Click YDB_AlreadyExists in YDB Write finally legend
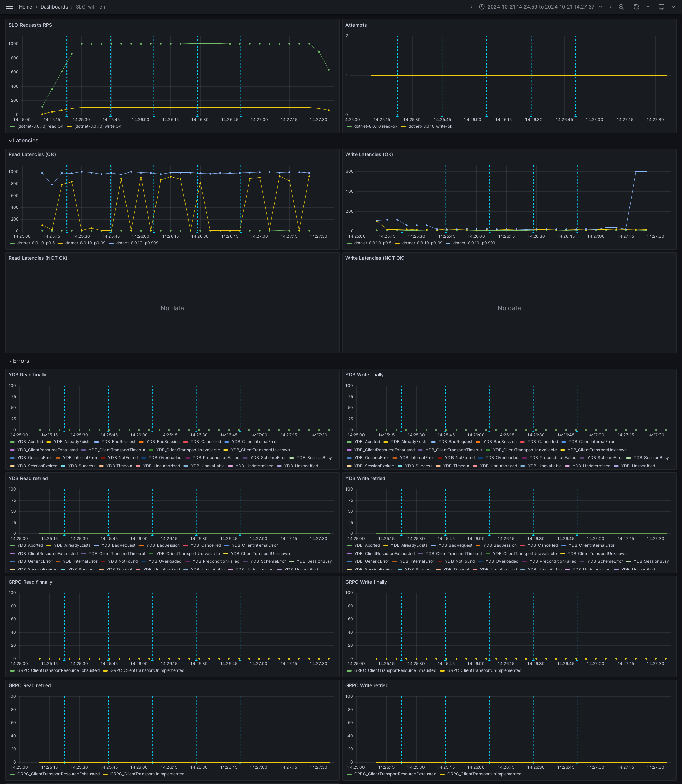Screen dimensions: 682x784 [409, 442]
